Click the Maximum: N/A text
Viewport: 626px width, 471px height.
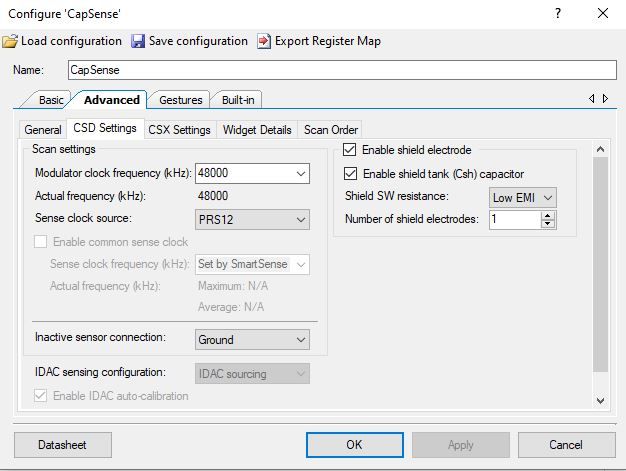click(x=233, y=286)
